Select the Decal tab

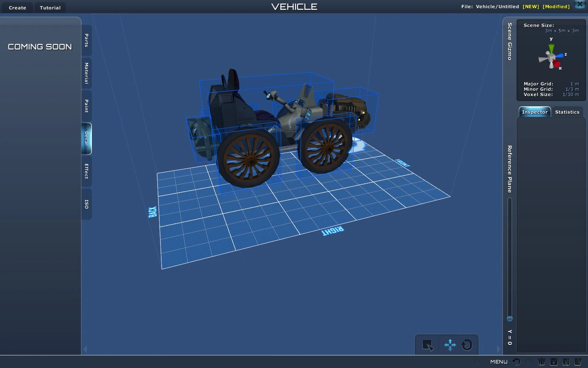pyautogui.click(x=87, y=139)
